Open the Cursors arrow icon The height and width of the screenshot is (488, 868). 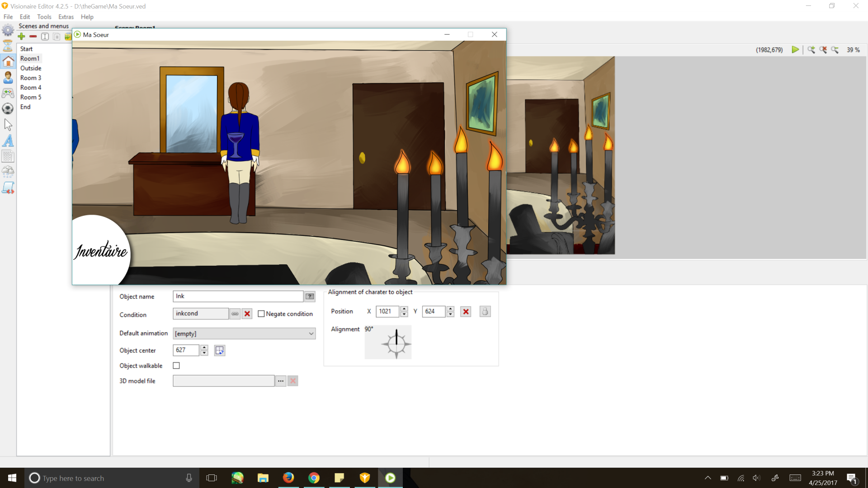[8, 125]
